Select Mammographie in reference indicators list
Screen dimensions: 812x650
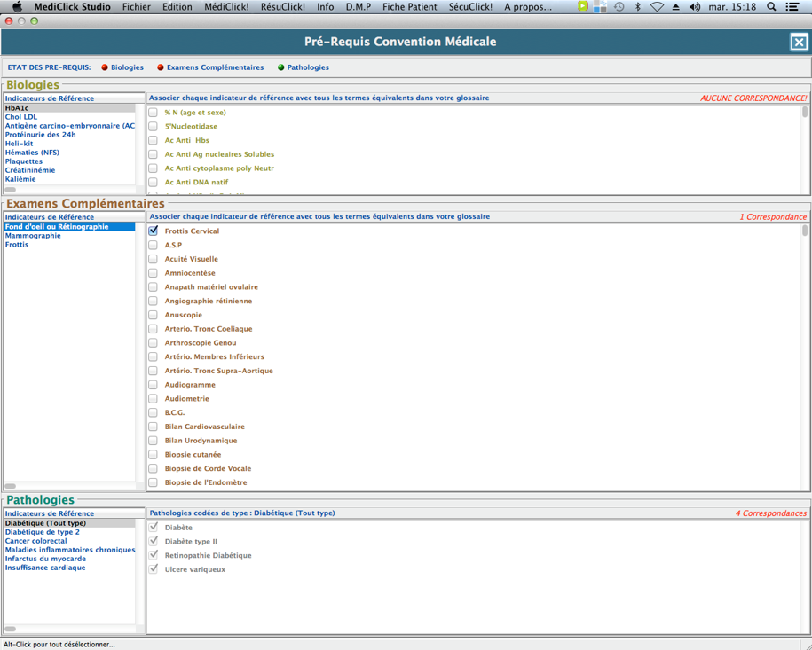[x=33, y=236]
